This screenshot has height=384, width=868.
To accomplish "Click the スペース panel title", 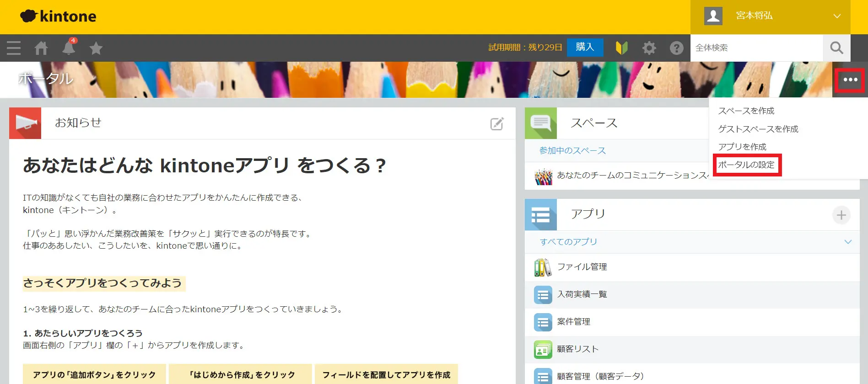I will [594, 123].
